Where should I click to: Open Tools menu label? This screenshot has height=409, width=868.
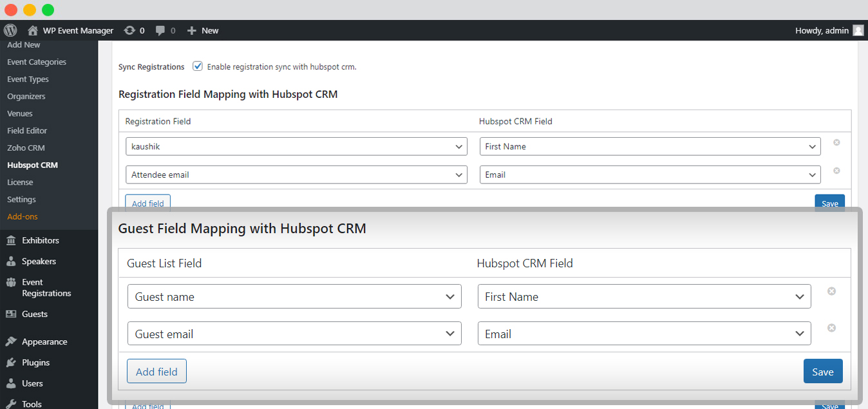tap(32, 404)
